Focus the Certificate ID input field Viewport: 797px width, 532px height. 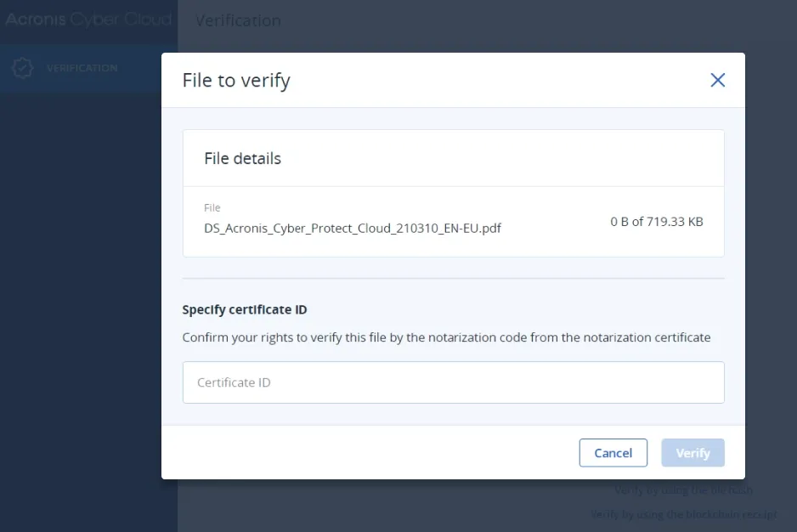coord(453,382)
